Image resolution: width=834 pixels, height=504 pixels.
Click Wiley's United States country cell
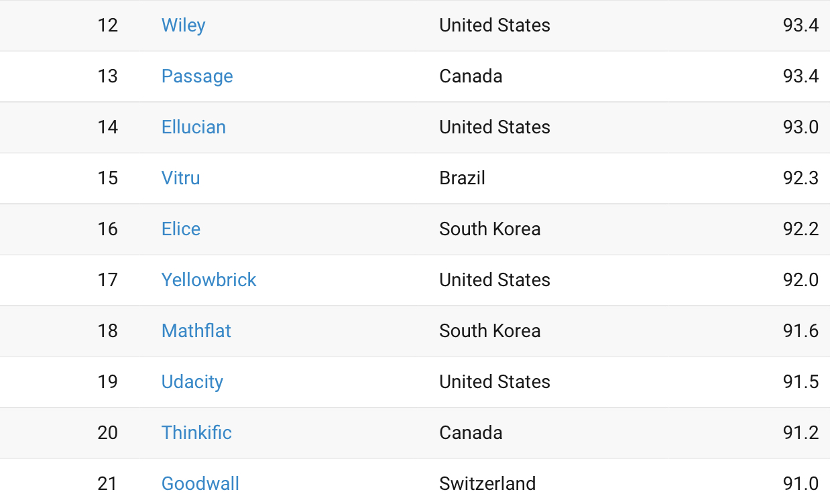point(494,25)
